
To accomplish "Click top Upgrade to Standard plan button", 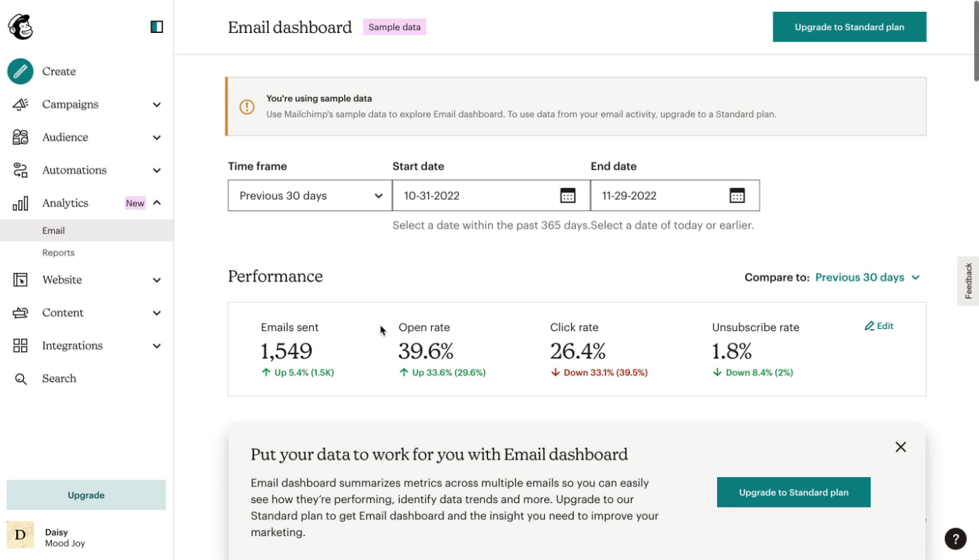I will click(x=850, y=27).
